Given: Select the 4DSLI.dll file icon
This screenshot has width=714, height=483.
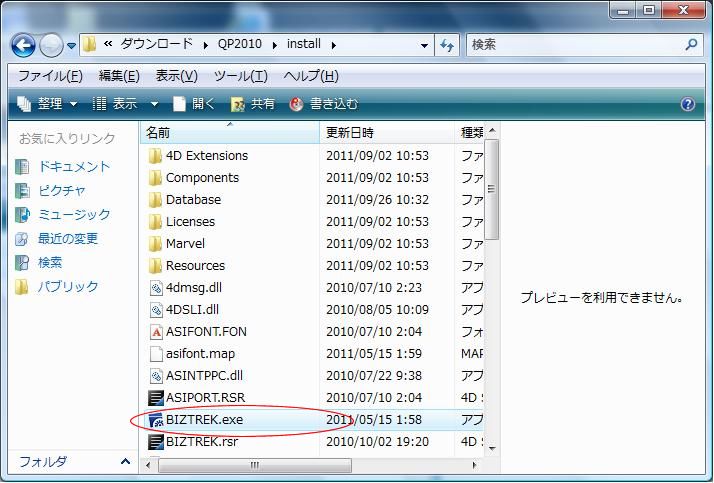Looking at the screenshot, I should point(156,310).
